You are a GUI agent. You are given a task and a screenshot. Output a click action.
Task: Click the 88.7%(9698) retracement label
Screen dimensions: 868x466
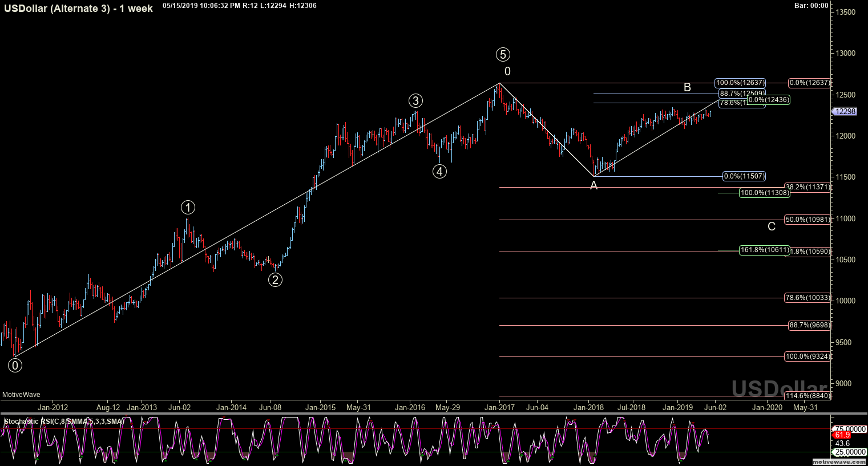pos(810,325)
